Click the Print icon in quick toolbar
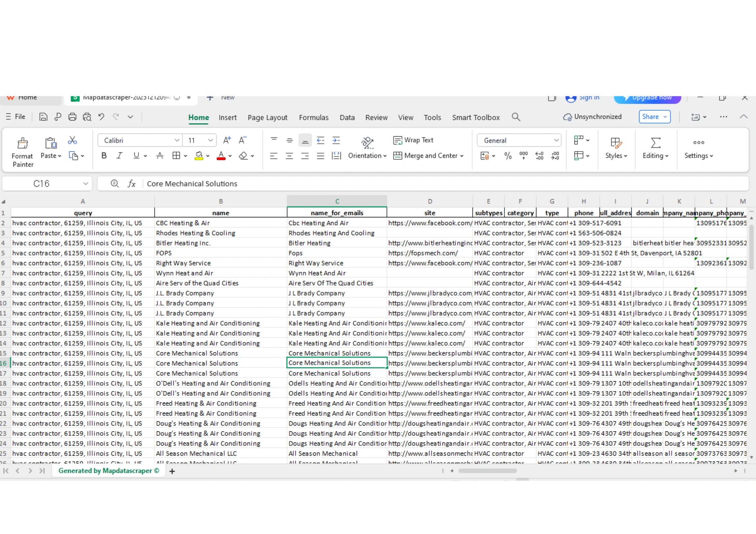 (72, 117)
